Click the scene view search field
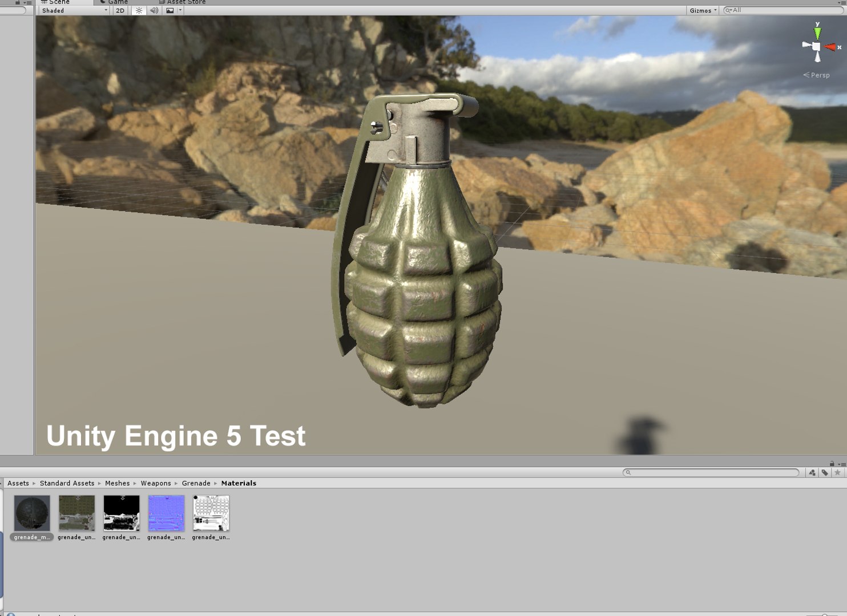 (783, 10)
